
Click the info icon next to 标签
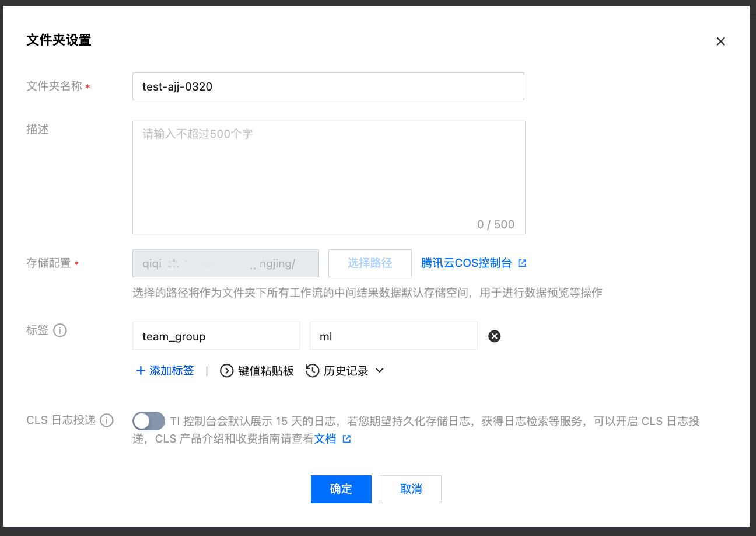[x=60, y=330]
